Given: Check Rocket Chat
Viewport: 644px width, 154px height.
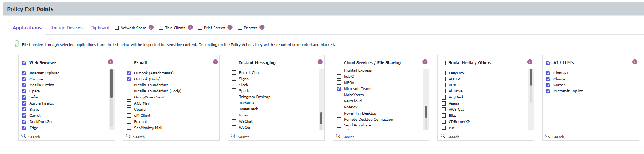Looking at the screenshot, I should (234, 72).
